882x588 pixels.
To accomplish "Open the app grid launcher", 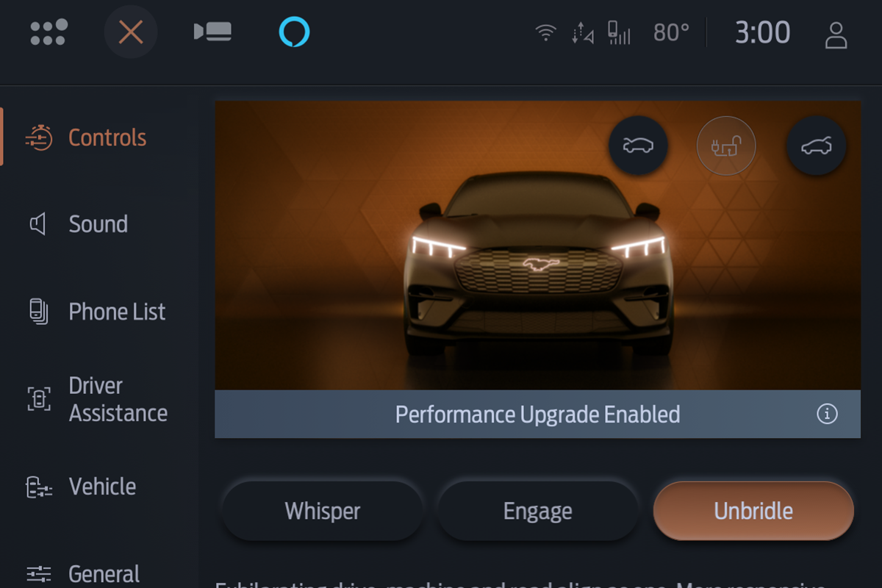I will pos(49,32).
